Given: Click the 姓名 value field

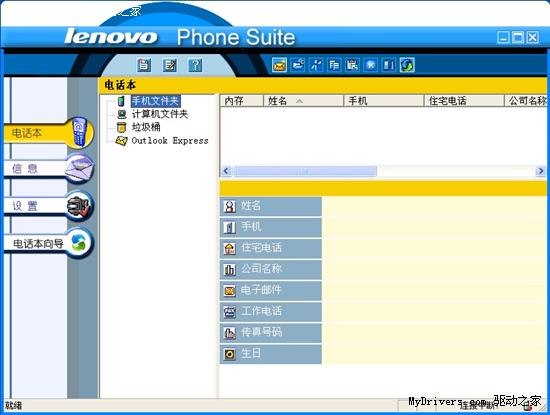Looking at the screenshot, I should [435, 207].
